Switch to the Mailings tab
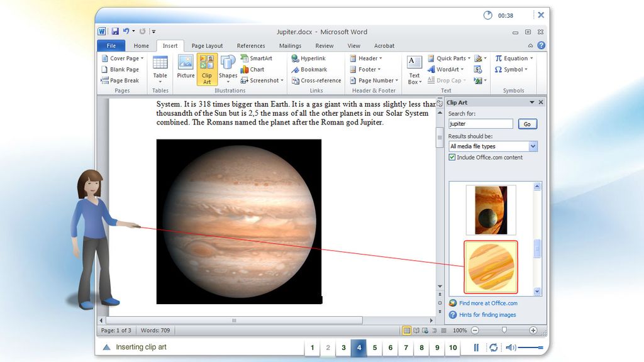644x362 pixels. click(x=290, y=45)
